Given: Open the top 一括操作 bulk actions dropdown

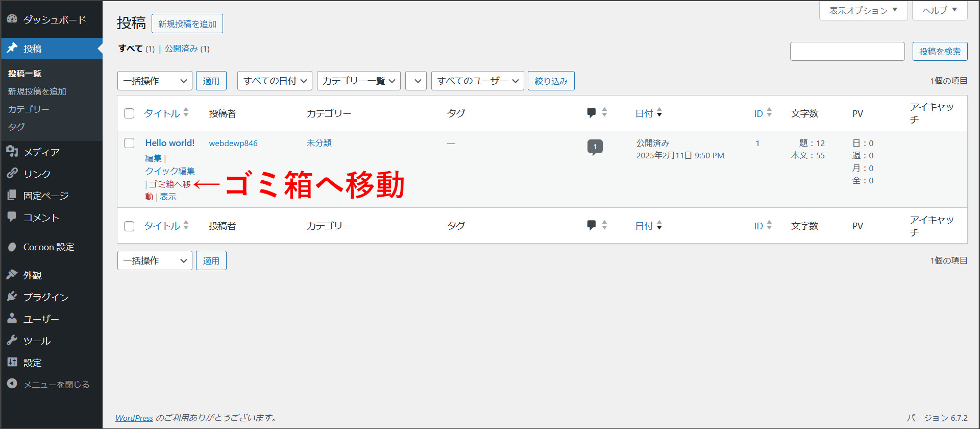Looking at the screenshot, I should (155, 81).
